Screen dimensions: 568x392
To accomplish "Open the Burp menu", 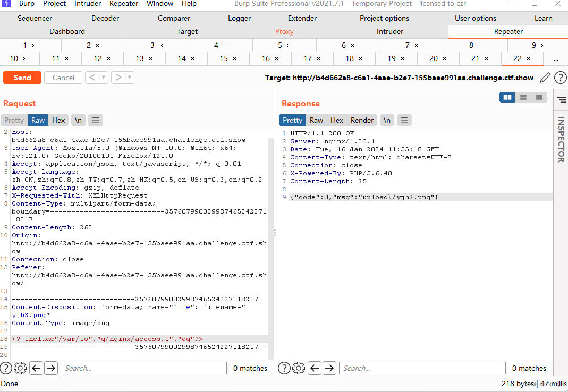I will pos(27,4).
